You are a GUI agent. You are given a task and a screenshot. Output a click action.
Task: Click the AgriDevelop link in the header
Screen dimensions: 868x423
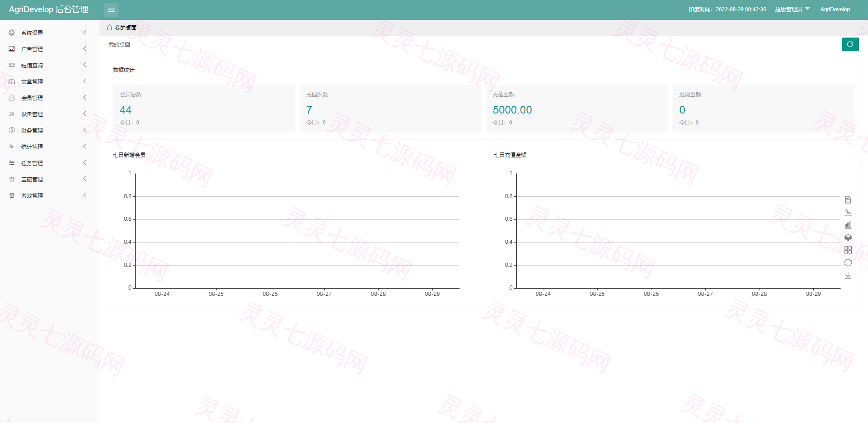click(x=835, y=9)
